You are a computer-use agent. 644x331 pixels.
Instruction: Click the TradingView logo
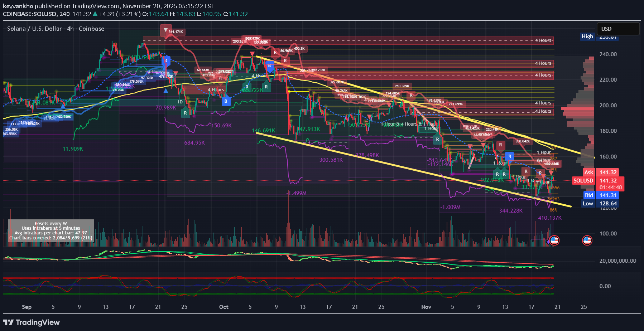tap(31, 322)
